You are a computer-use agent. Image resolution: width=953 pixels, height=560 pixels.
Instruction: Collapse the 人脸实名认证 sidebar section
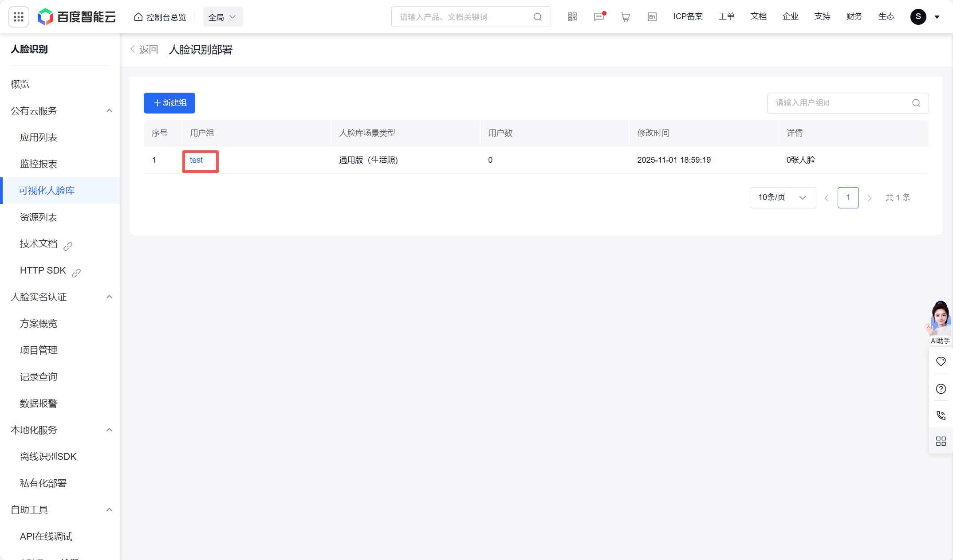point(109,297)
